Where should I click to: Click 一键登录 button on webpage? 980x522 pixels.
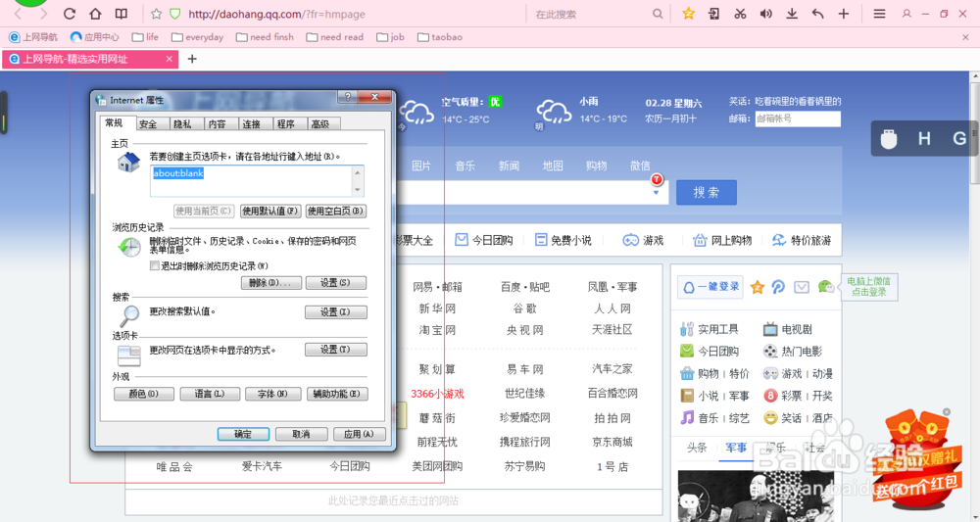point(711,287)
